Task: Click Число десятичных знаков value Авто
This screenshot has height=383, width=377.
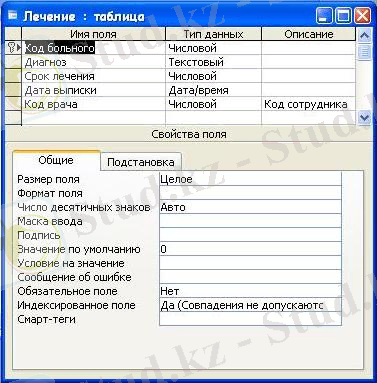Action: click(x=250, y=207)
